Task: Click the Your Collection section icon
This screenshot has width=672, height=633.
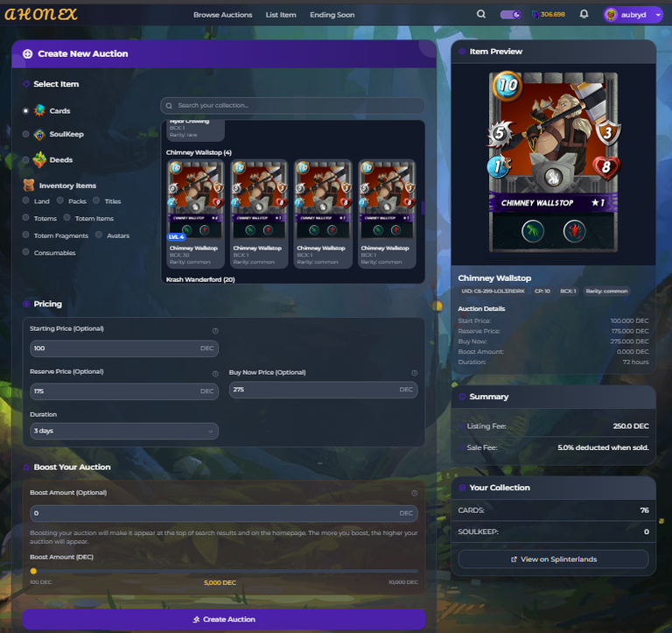Action: (x=462, y=488)
